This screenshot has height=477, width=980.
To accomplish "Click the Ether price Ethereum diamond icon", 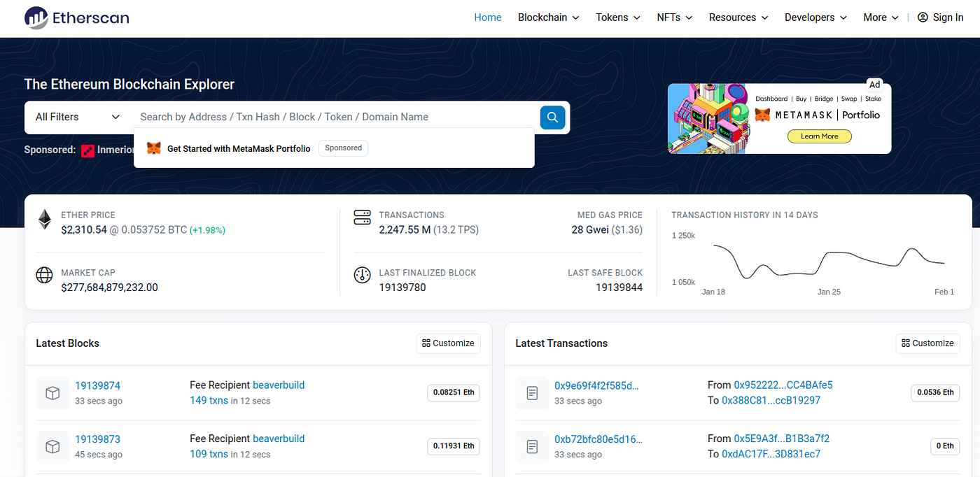I will tap(45, 220).
